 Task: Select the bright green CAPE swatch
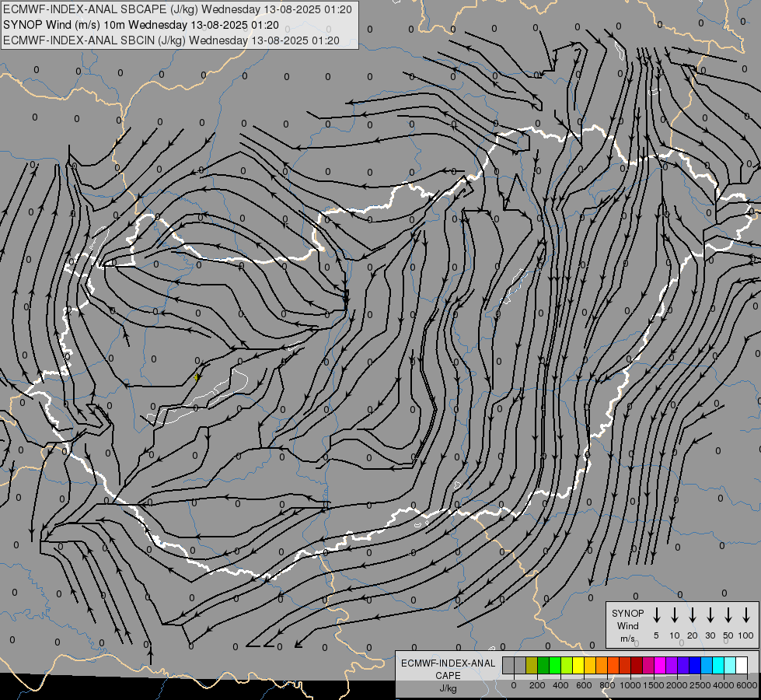point(555,665)
